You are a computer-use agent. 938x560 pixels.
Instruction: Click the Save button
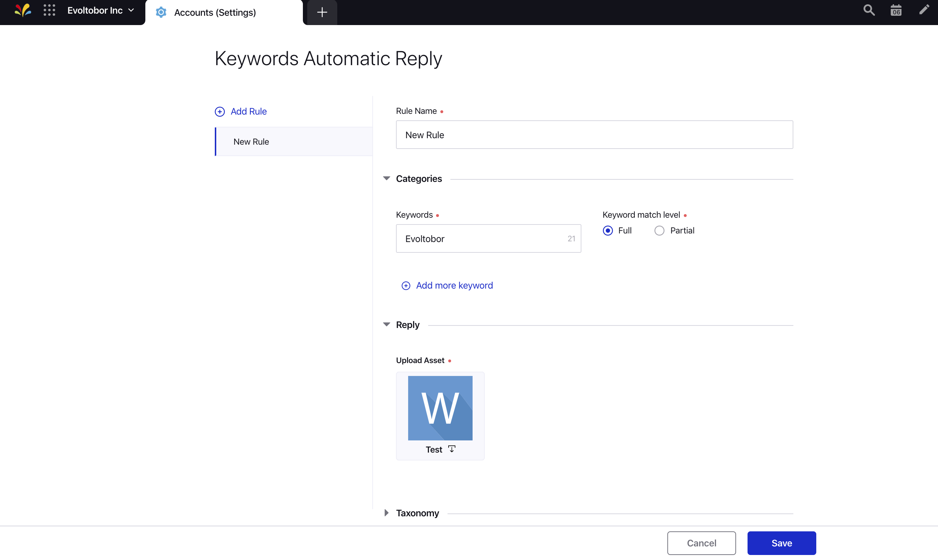(781, 543)
